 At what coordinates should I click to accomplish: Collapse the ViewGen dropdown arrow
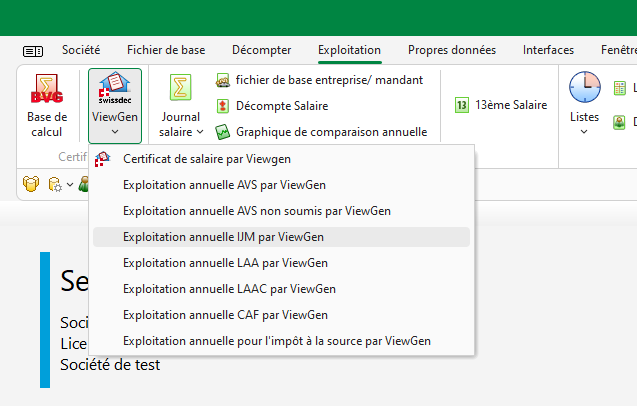[115, 132]
